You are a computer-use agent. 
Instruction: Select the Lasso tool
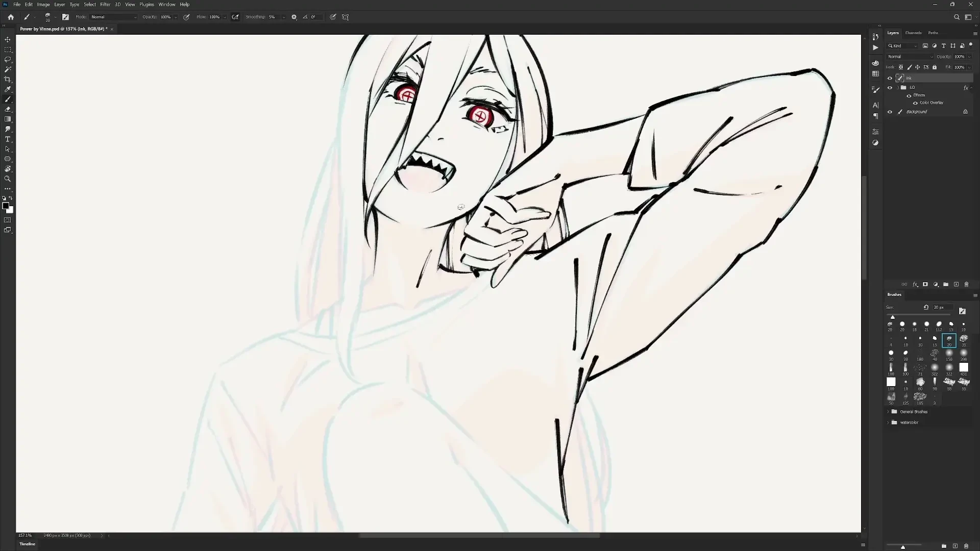tap(8, 59)
